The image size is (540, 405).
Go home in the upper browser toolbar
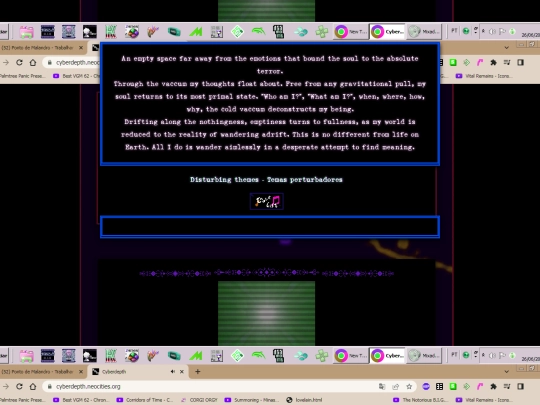(x=33, y=62)
